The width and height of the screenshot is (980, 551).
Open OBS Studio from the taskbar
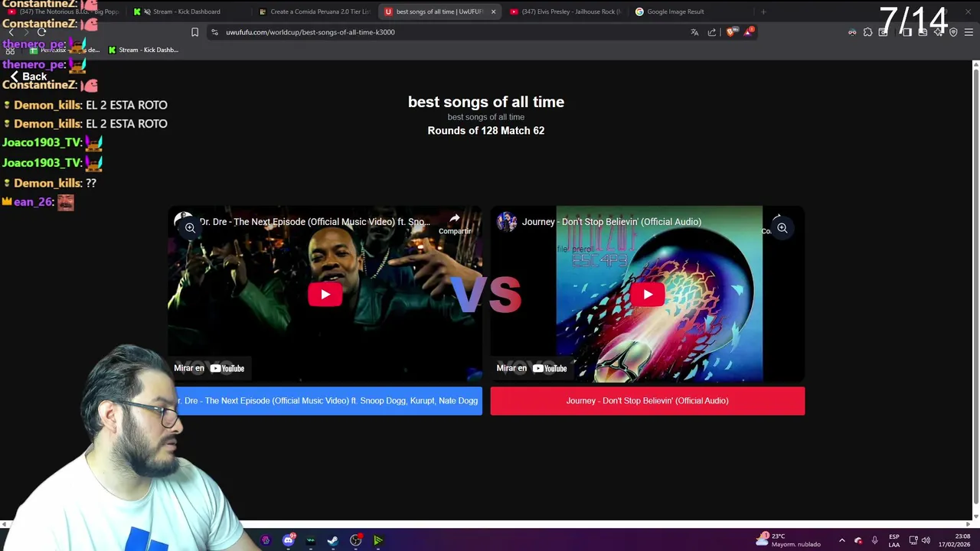coord(356,540)
